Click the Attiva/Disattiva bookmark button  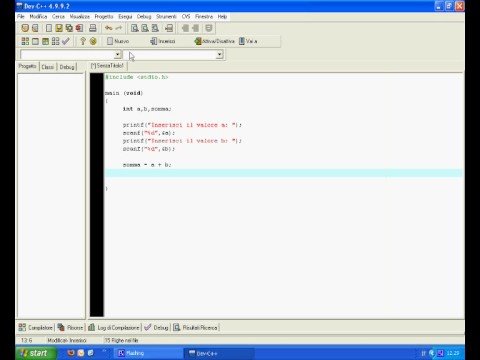pos(215,41)
